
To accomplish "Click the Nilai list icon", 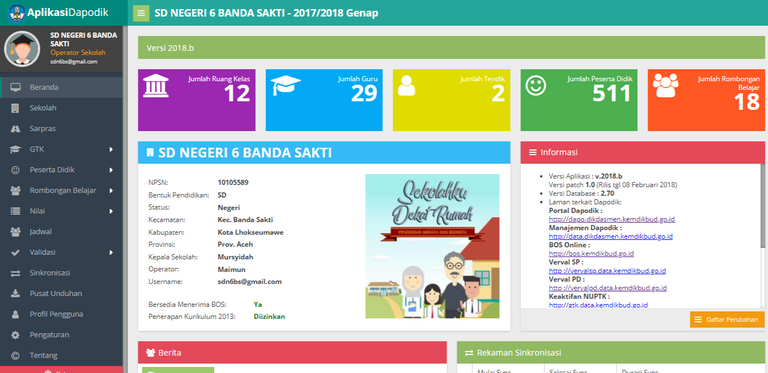I will (x=16, y=211).
